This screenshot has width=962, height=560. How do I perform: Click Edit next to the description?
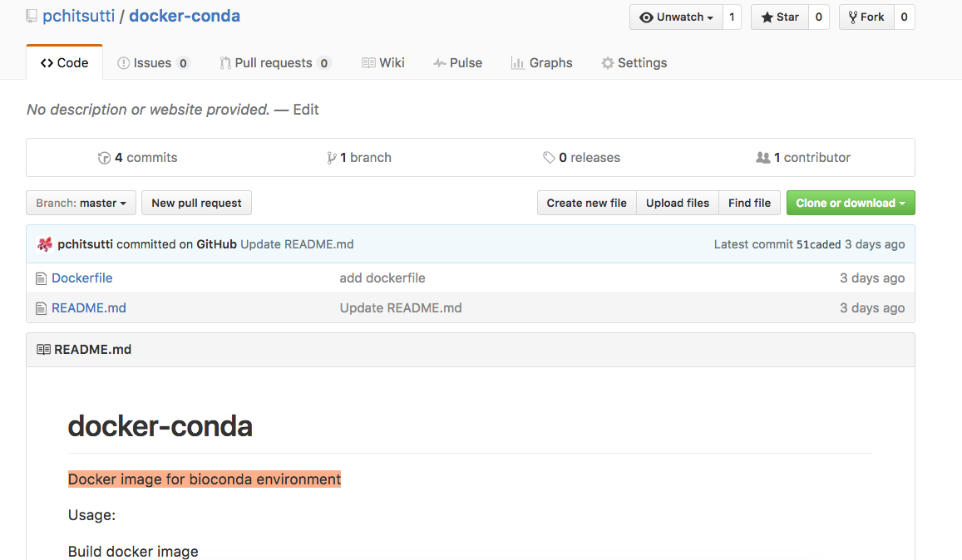[x=305, y=109]
